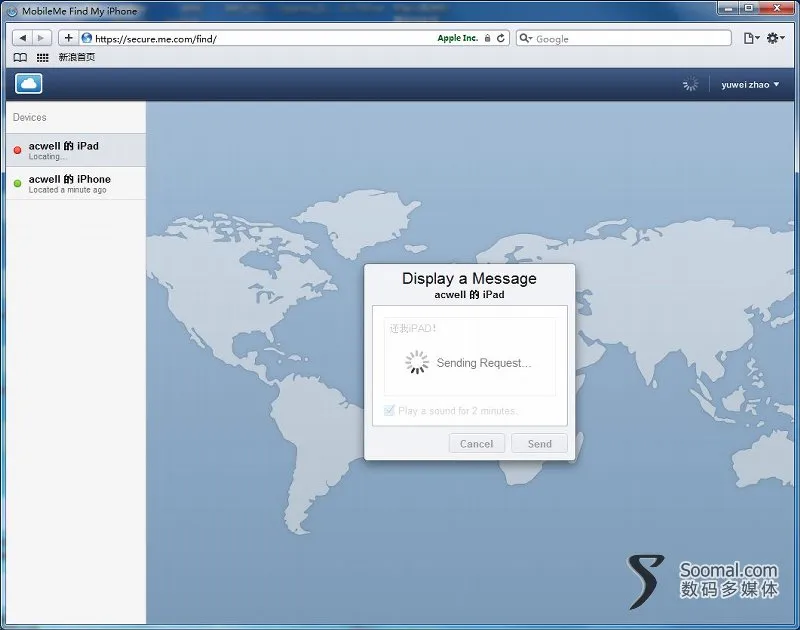Open the Google search engine dropdown
Viewport: 800px width, 630px height.
pos(526,38)
